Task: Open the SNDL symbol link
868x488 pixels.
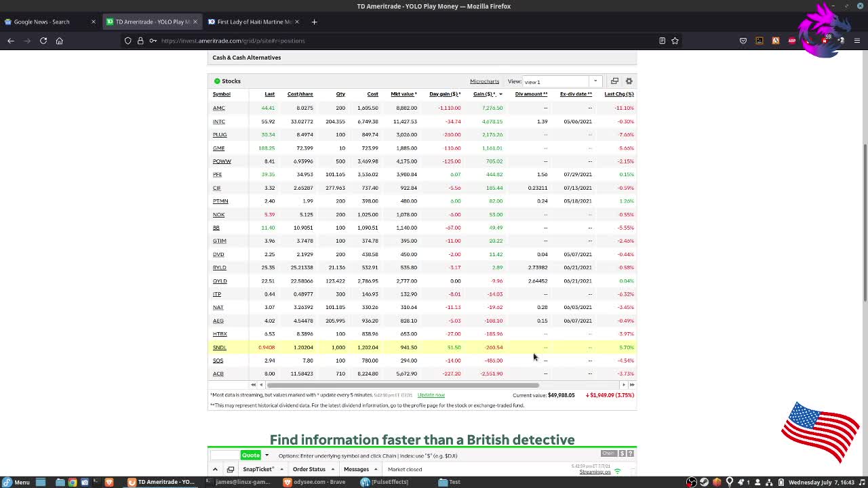Action: (x=219, y=347)
